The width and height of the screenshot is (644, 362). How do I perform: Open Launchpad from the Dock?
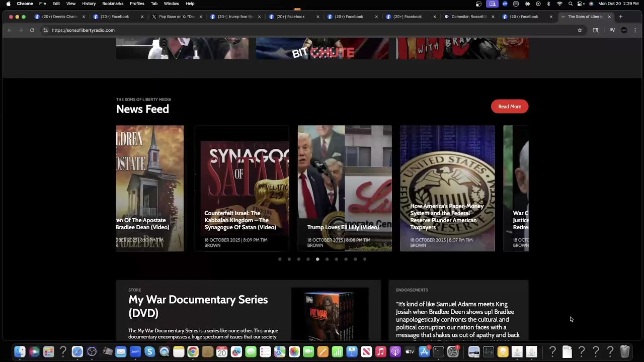[x=48, y=352]
